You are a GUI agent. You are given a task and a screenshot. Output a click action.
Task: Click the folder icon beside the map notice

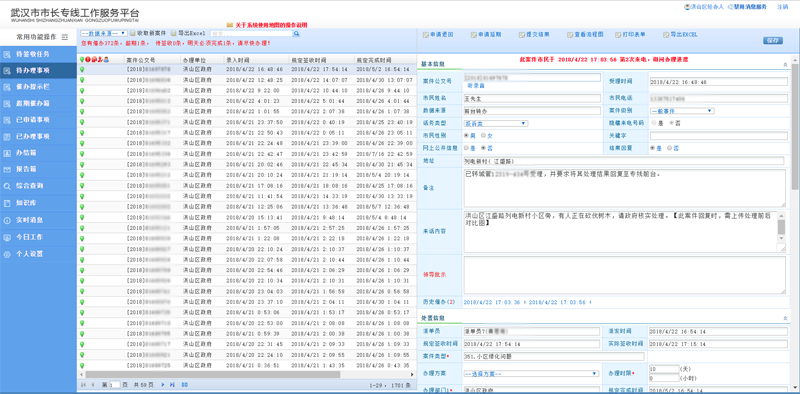tap(230, 25)
